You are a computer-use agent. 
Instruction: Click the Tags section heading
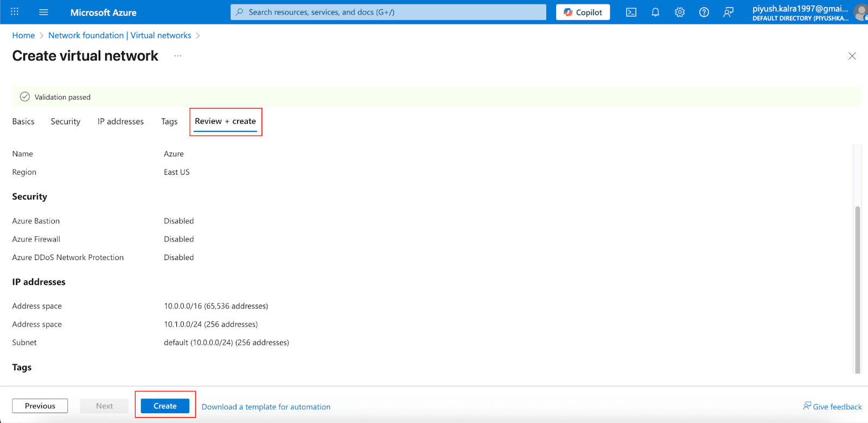click(x=22, y=367)
